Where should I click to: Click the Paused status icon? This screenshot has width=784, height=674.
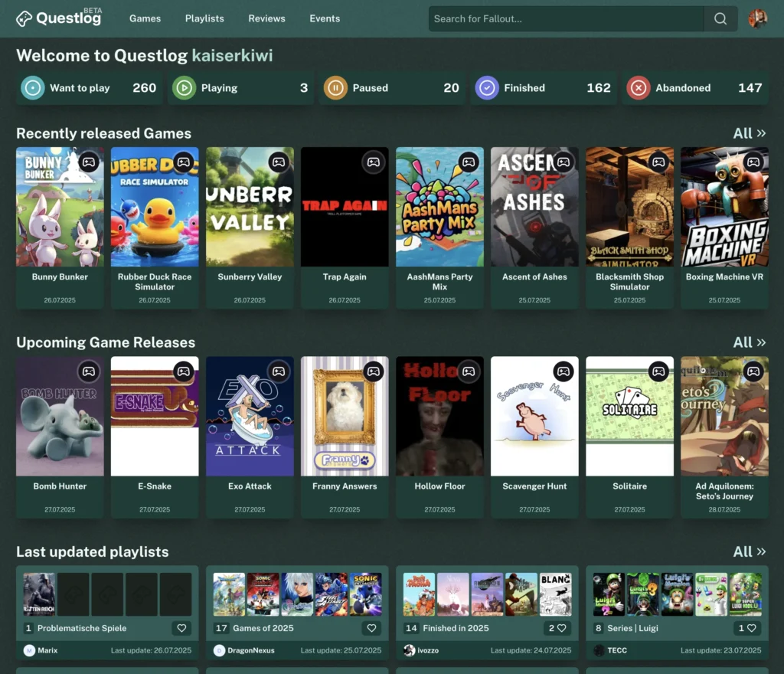click(x=335, y=88)
